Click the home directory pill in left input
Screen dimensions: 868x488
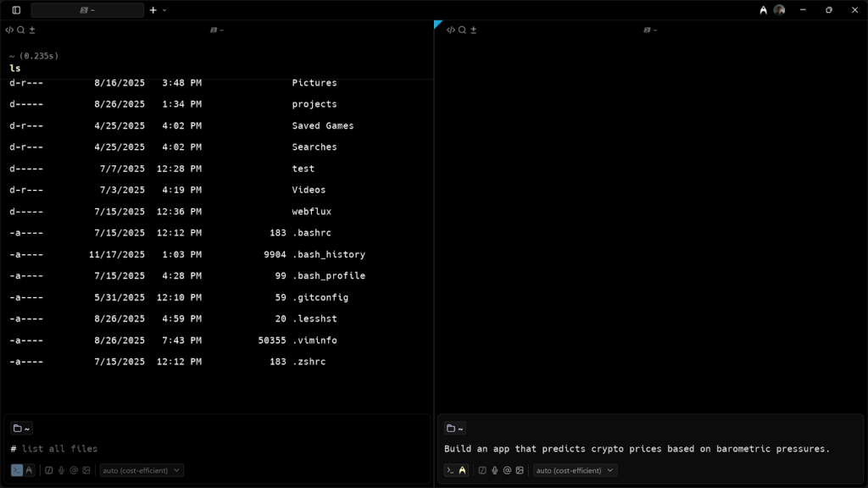pyautogui.click(x=20, y=428)
